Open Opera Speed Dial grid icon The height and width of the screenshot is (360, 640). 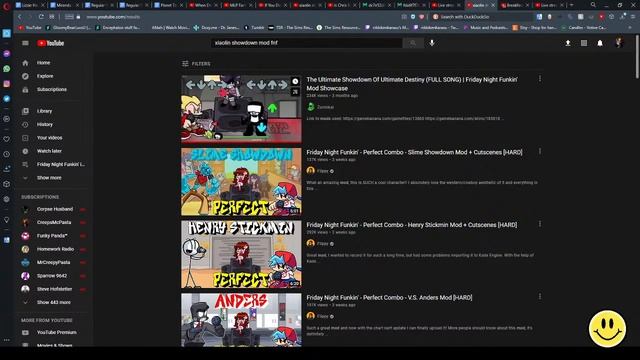[x=51, y=17]
